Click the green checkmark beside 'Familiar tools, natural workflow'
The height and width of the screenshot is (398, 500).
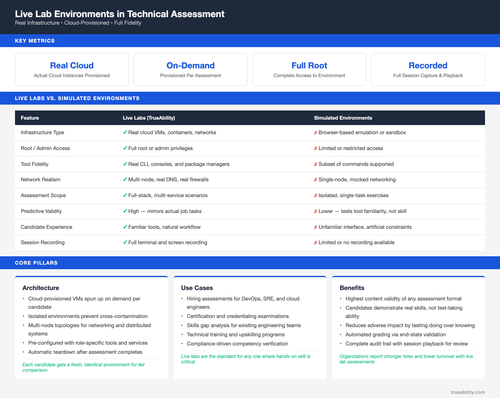coord(125,227)
